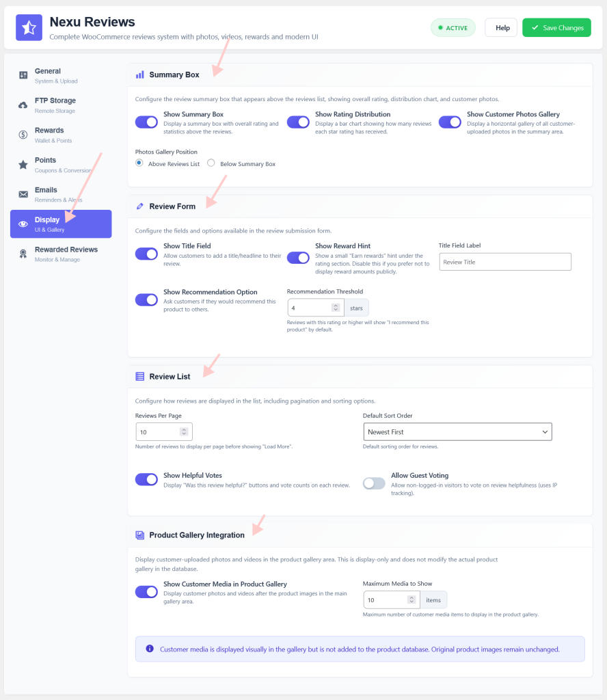Click Maximum Media to Show spinner arrows
The height and width of the screenshot is (700, 607).
click(x=412, y=600)
